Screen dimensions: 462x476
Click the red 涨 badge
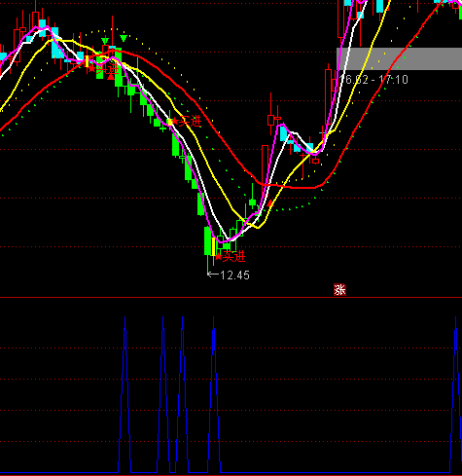339,290
